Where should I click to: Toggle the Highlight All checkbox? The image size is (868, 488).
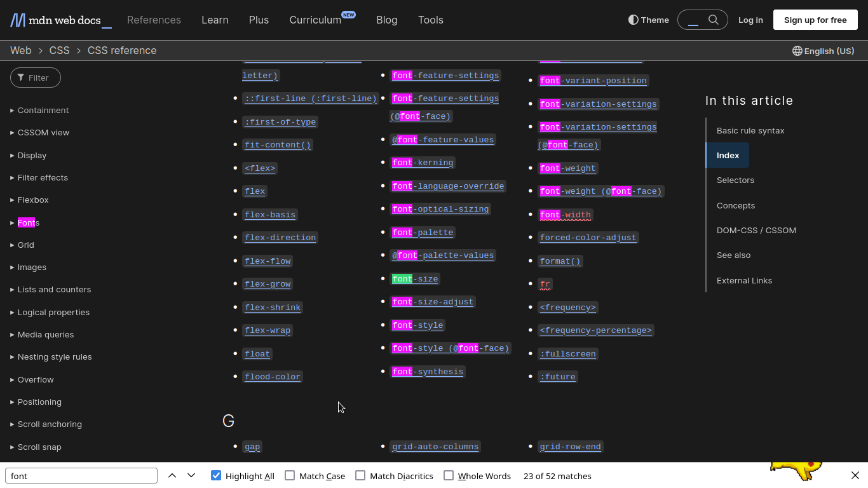[x=216, y=476]
